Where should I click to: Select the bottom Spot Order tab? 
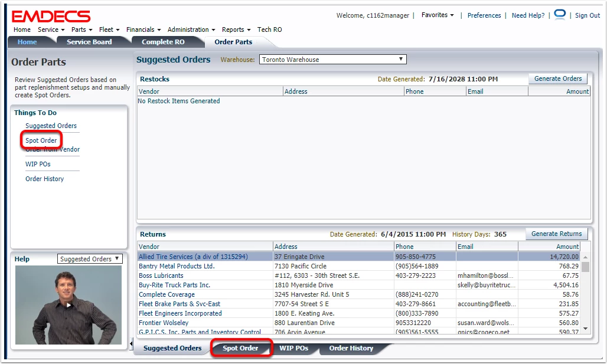click(240, 348)
